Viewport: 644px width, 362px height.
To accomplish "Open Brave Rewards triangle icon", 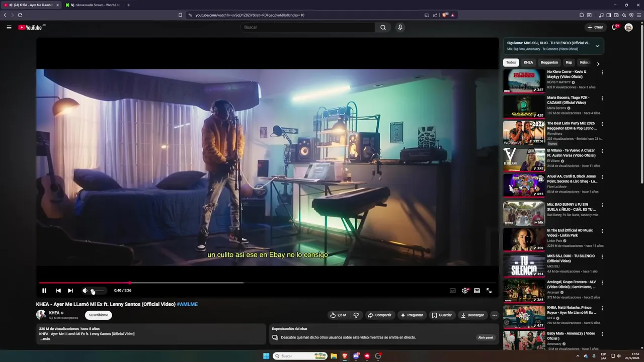I will click(x=453, y=15).
